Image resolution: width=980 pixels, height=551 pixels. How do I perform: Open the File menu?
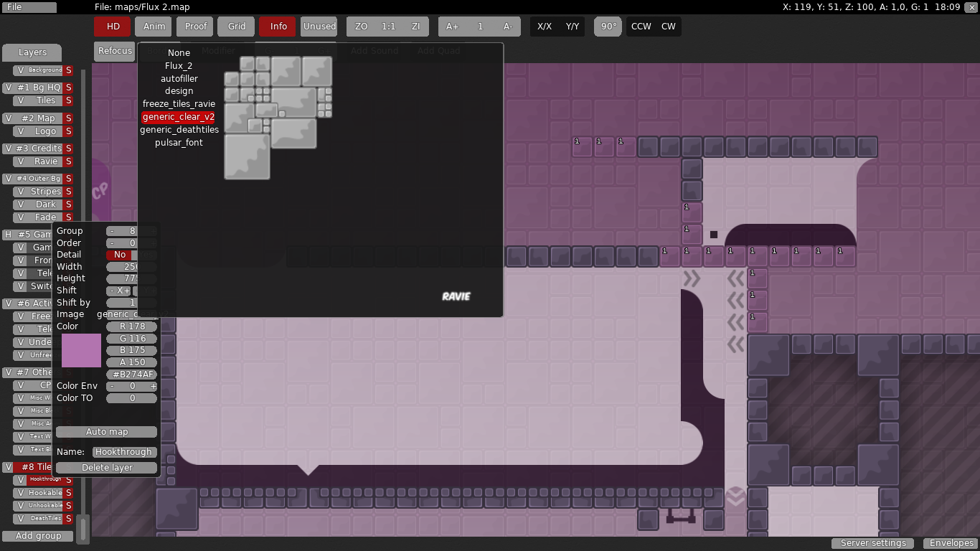tap(29, 7)
